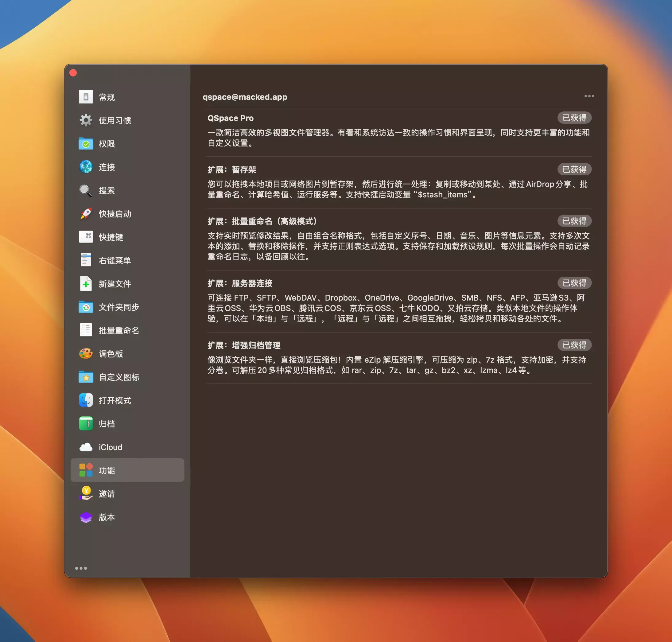The height and width of the screenshot is (642, 672).
Task: Click the rocket Quick Launch icon
Action: click(x=86, y=214)
